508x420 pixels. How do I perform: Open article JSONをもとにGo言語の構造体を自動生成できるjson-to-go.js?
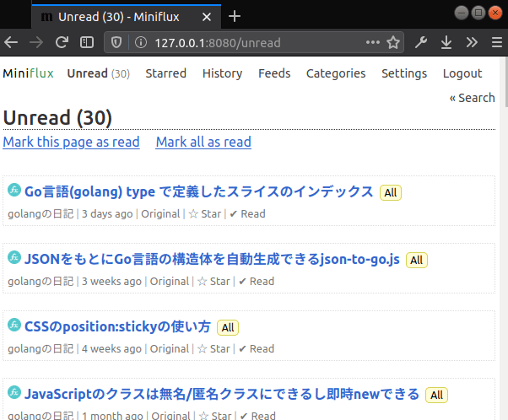(x=212, y=260)
